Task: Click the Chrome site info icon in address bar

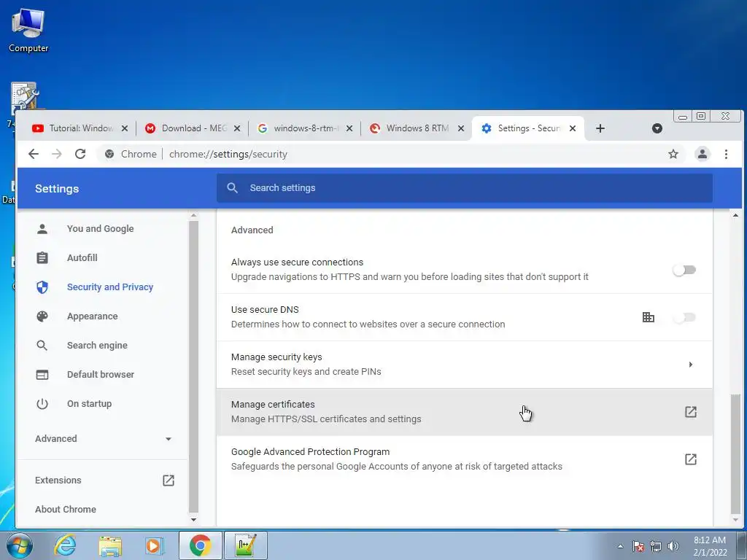Action: pyautogui.click(x=109, y=154)
